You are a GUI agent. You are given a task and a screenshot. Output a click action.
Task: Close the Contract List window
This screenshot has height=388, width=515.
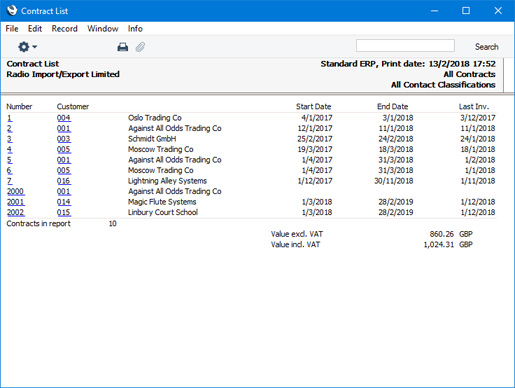point(498,11)
